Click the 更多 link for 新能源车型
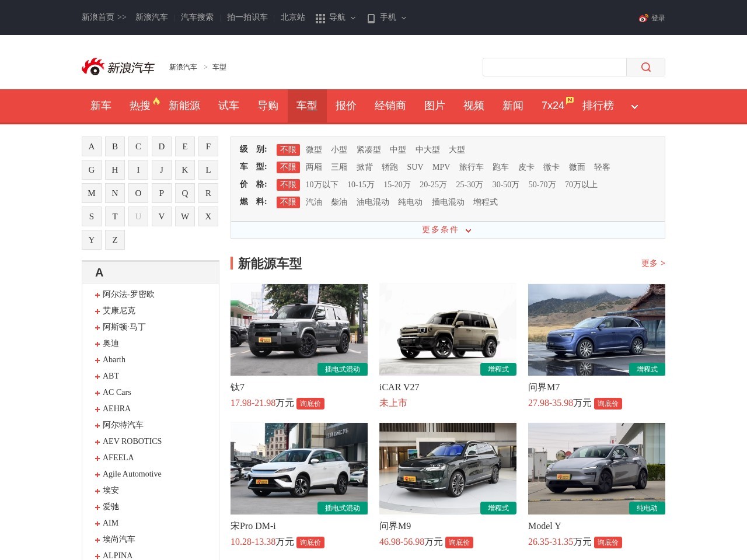This screenshot has width=747, height=560. (x=652, y=264)
